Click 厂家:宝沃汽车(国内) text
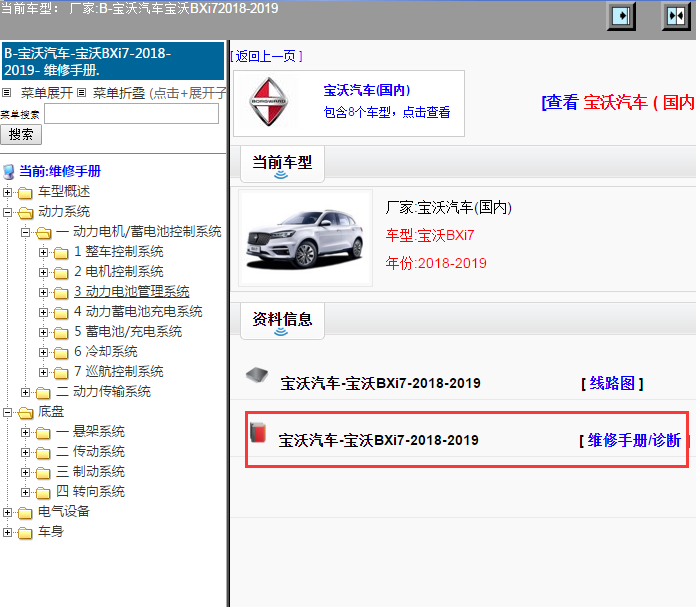 449,207
